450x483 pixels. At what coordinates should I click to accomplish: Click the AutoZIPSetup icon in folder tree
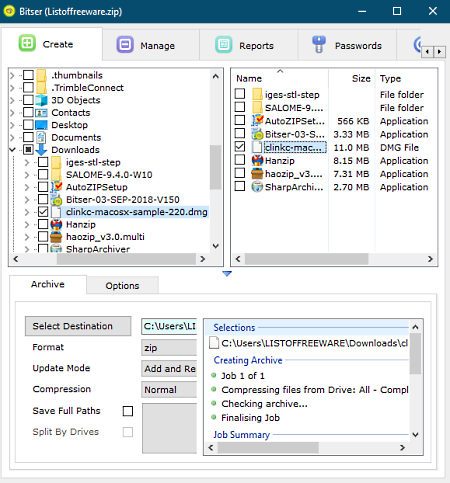[x=57, y=187]
